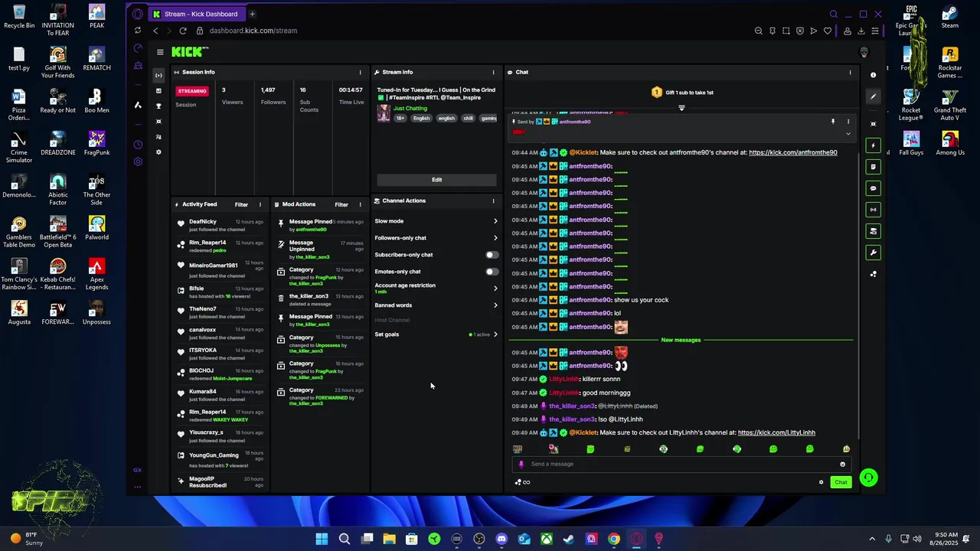Go back in browser history
This screenshot has height=551, width=980.
pyautogui.click(x=155, y=31)
